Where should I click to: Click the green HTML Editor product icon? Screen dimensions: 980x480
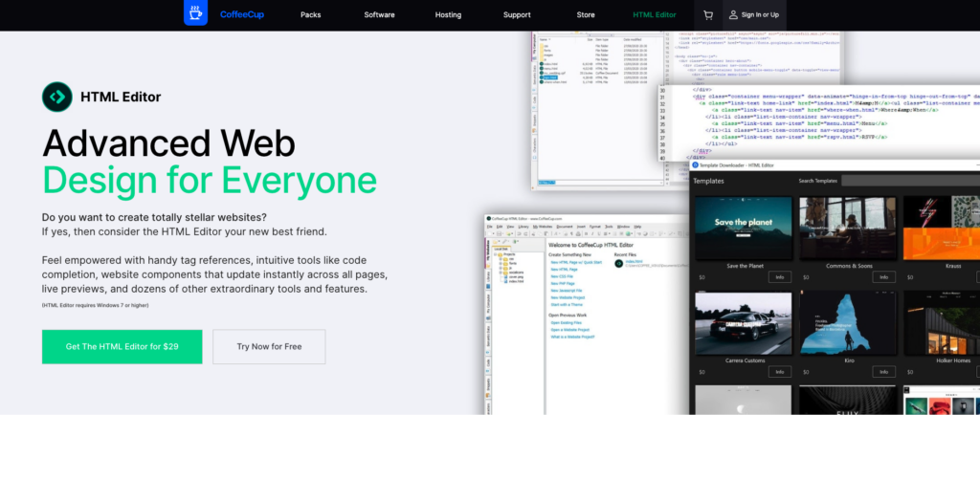pos(56,97)
